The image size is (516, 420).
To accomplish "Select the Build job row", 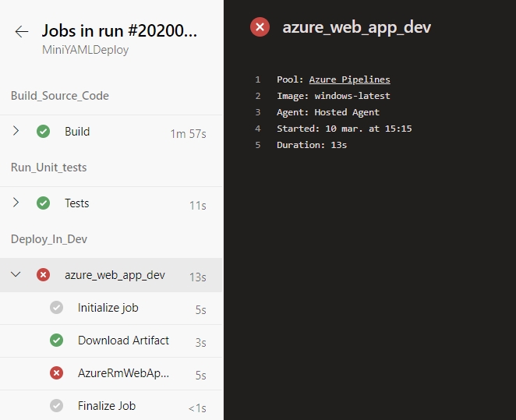I will tap(111, 132).
